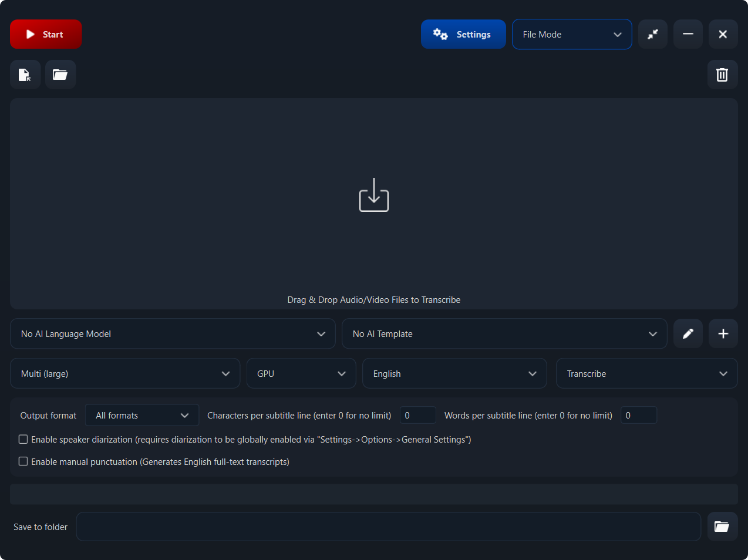
Task: Click the file selection icon
Action: pos(25,75)
